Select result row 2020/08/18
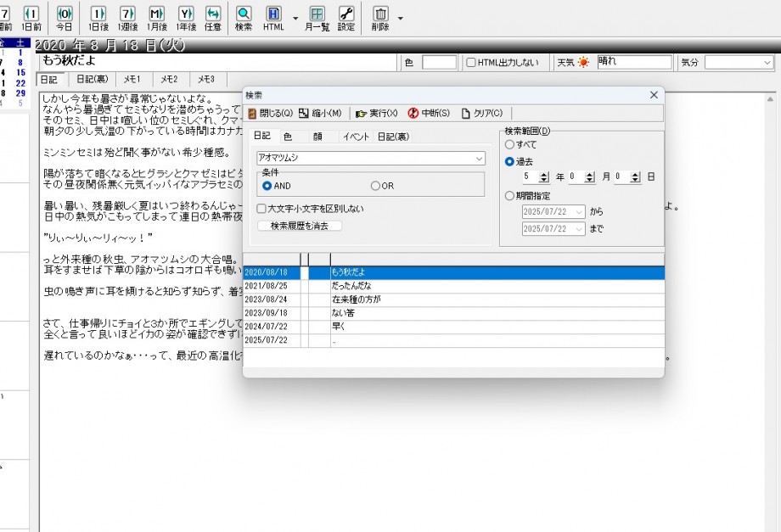This screenshot has height=532, width=781. 454,272
